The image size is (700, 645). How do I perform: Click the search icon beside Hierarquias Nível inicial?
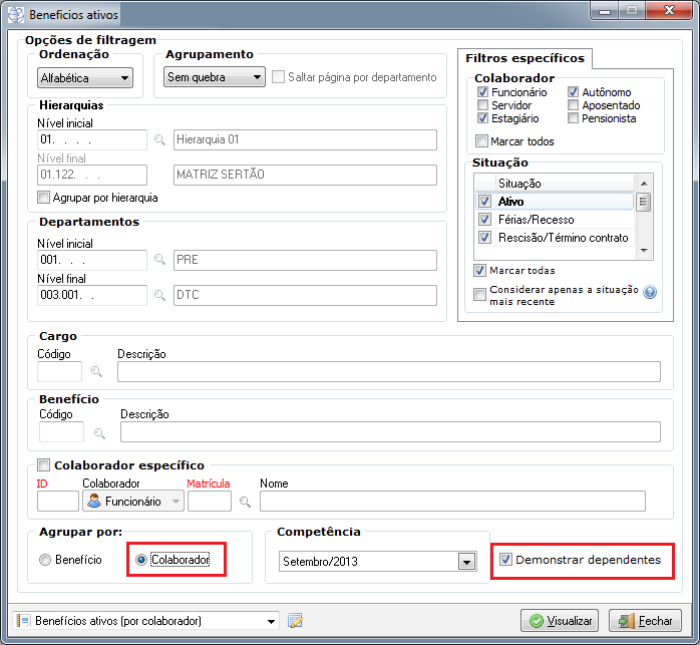click(159, 140)
